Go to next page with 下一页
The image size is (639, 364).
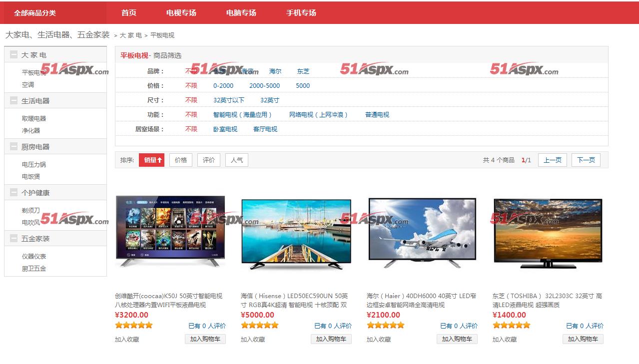(x=586, y=160)
